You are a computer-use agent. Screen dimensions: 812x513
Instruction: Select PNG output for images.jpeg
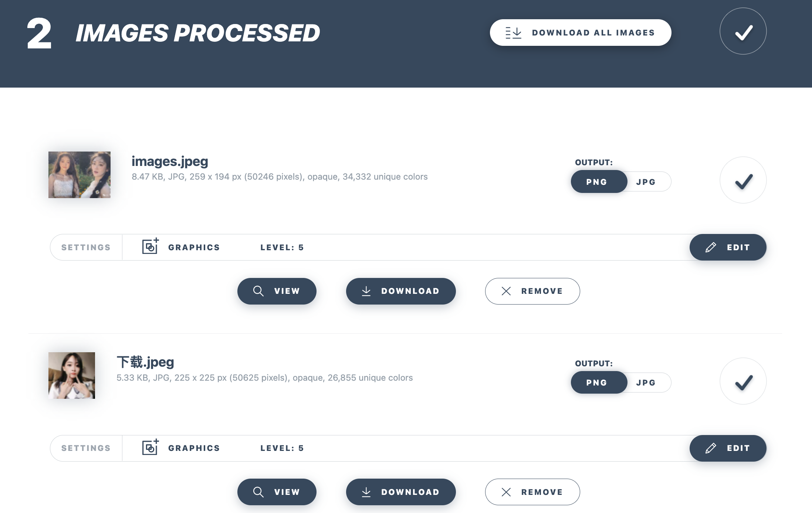tap(597, 182)
